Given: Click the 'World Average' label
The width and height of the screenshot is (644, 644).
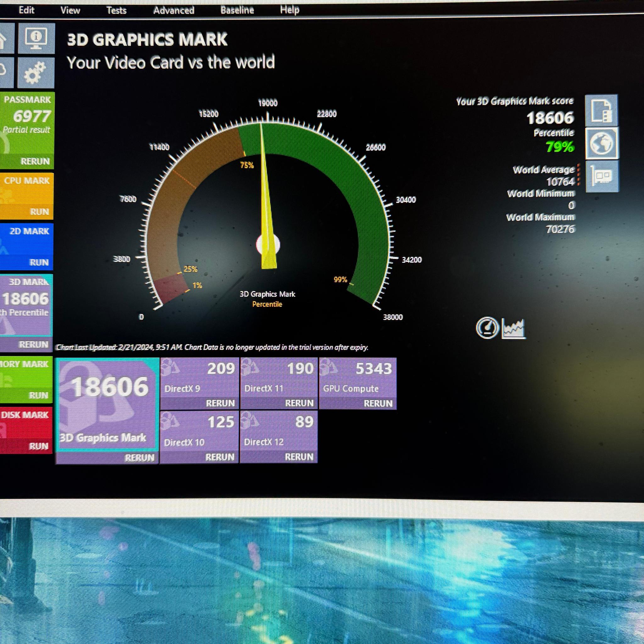Looking at the screenshot, I should tap(543, 170).
